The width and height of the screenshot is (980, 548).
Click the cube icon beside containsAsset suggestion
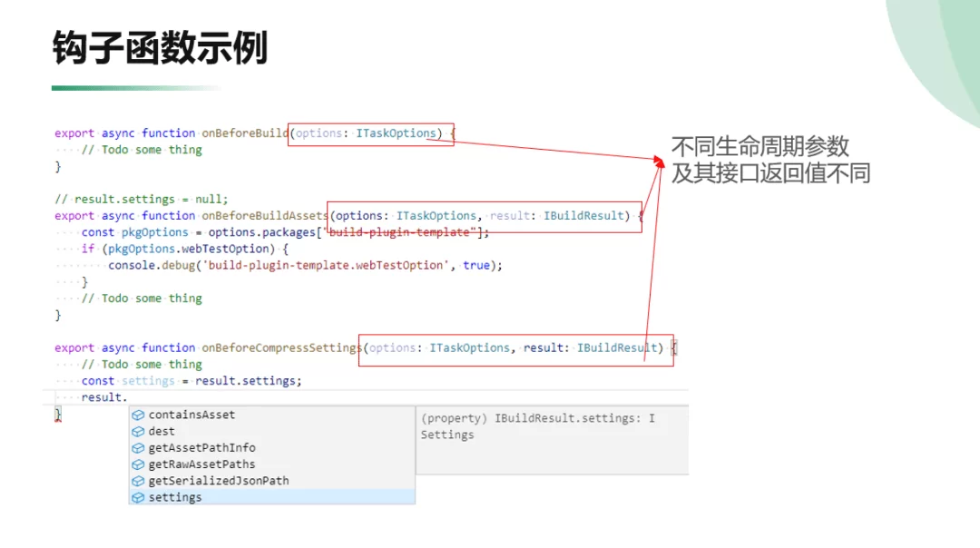(138, 415)
